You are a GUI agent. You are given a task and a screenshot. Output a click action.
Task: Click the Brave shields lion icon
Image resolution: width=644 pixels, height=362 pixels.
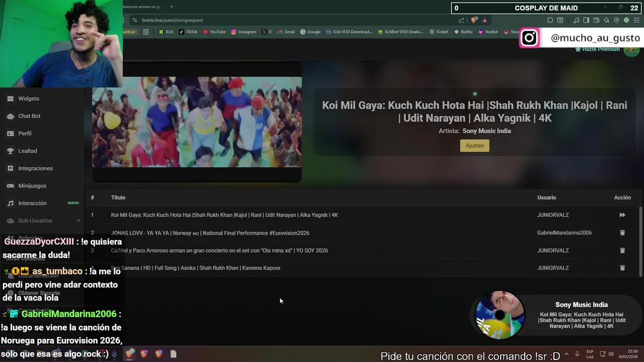click(x=474, y=20)
